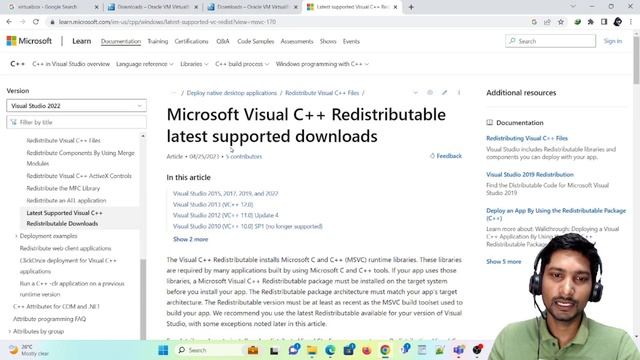Viewport: 640px width, 360px height.
Task: Expand Deployment examples tree node
Action: coord(16,236)
